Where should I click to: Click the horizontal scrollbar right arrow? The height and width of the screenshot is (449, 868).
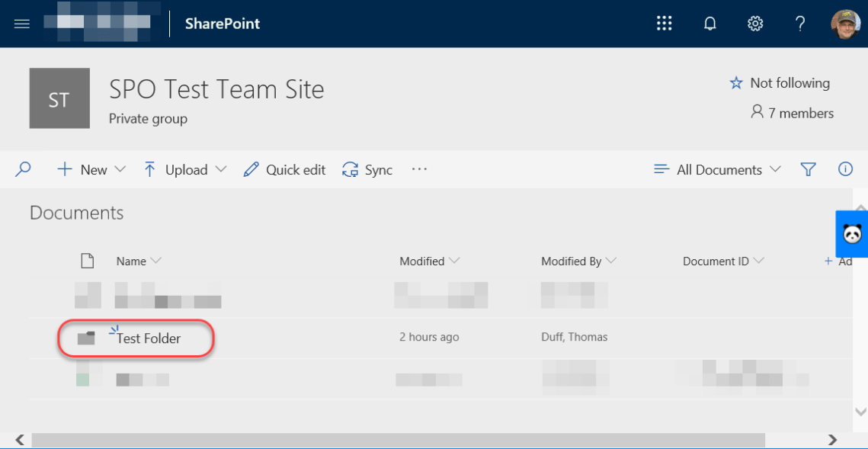point(834,440)
